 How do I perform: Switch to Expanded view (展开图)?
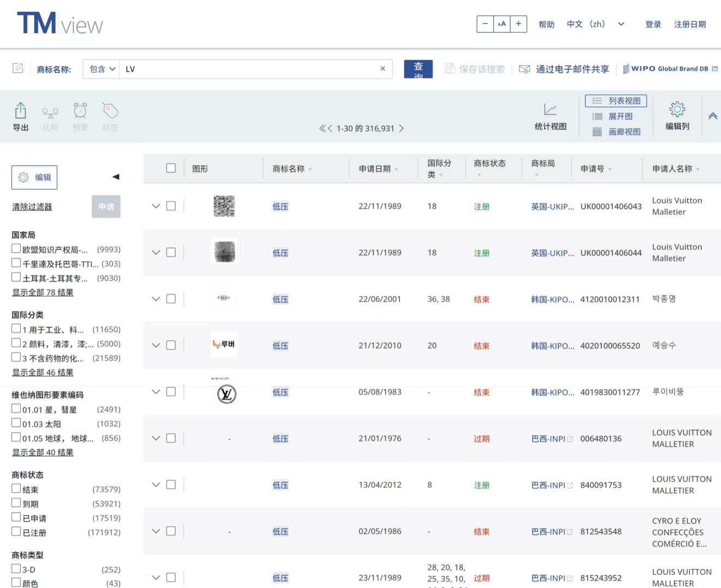point(613,117)
